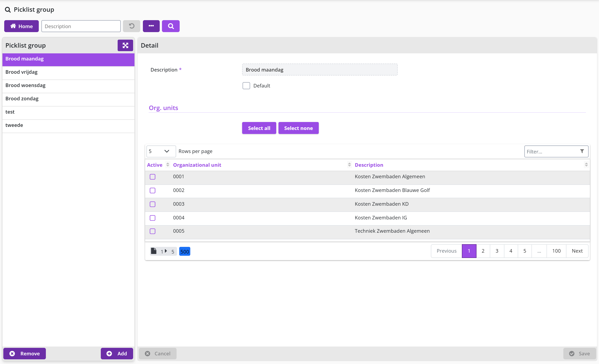This screenshot has width=599, height=364.
Task: Click the filter funnel icon
Action: tap(582, 151)
